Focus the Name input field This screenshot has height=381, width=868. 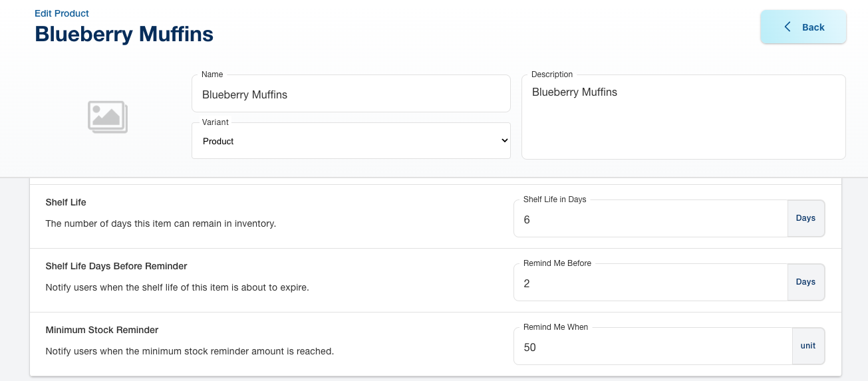(351, 95)
